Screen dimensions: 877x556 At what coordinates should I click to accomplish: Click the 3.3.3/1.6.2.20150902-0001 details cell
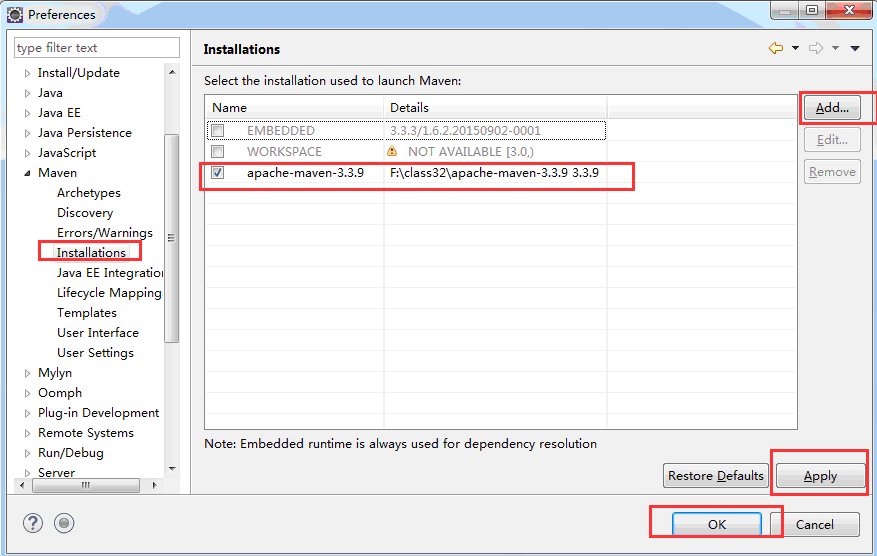coord(465,130)
